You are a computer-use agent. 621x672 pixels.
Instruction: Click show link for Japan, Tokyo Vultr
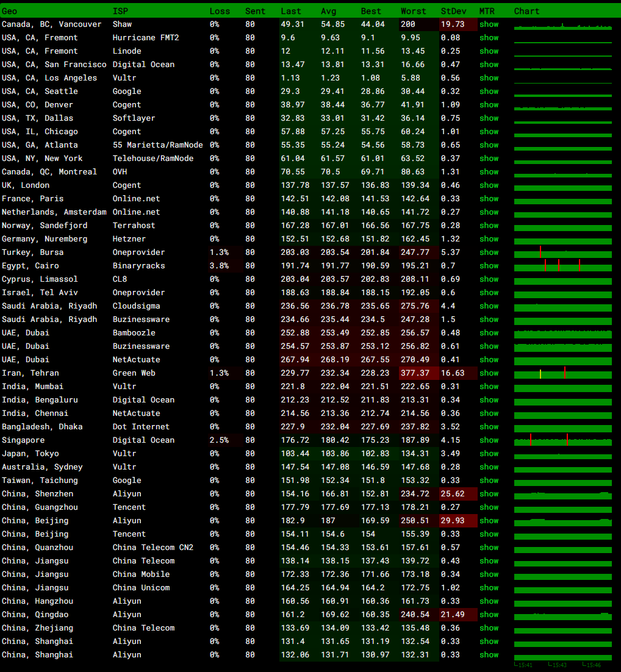click(x=489, y=454)
